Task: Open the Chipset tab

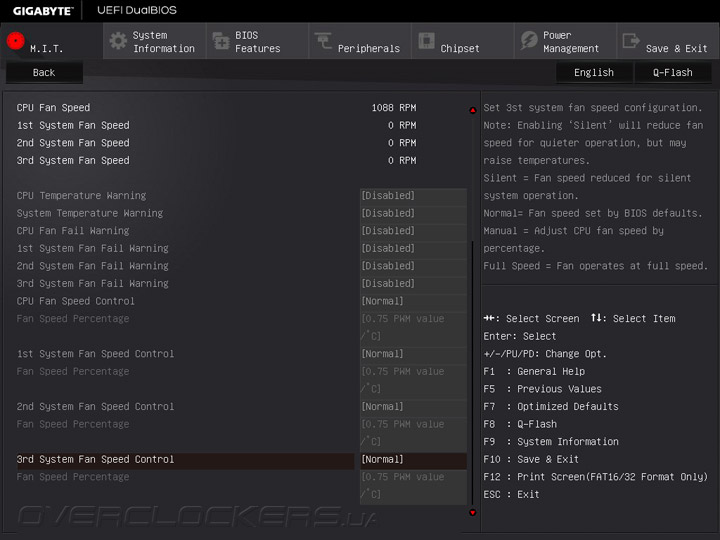Action: [462, 41]
